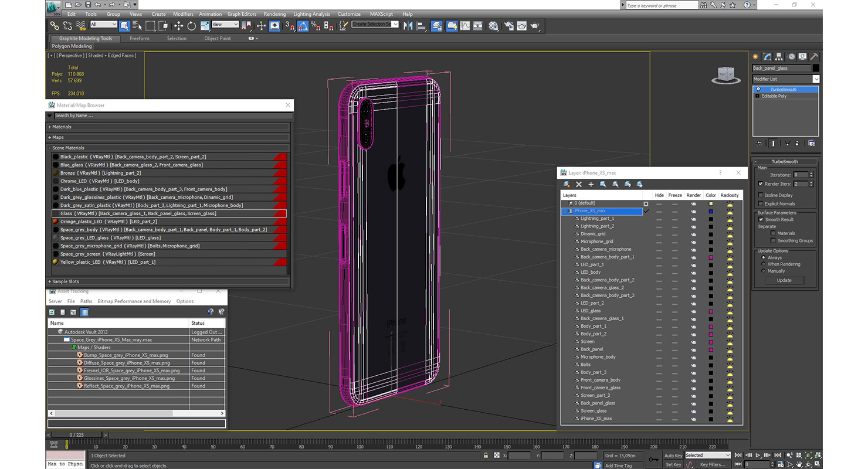Viewport: 868px width, 469px height.
Task: Open the reference coordinate View dropdown
Action: (x=225, y=25)
